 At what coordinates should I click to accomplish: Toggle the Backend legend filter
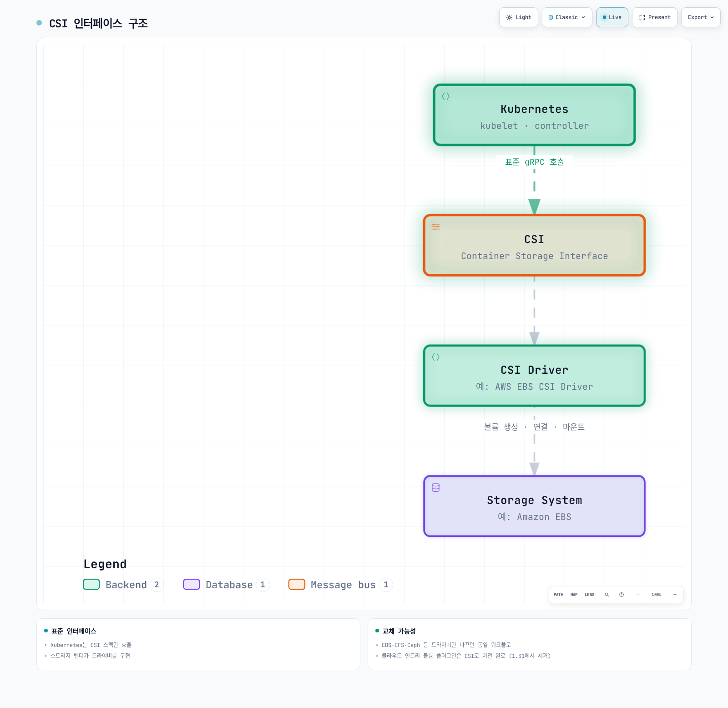[x=123, y=585]
